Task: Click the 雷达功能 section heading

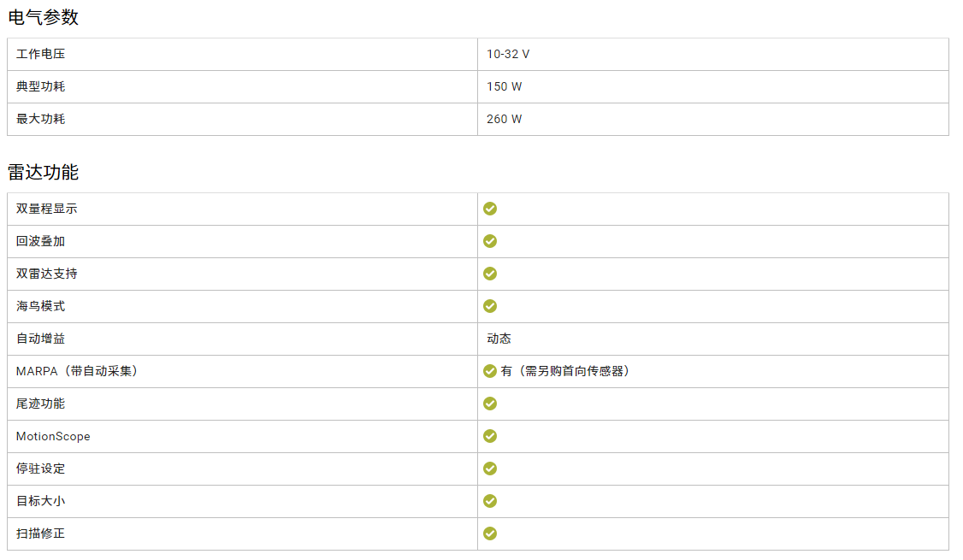Action: [x=43, y=173]
